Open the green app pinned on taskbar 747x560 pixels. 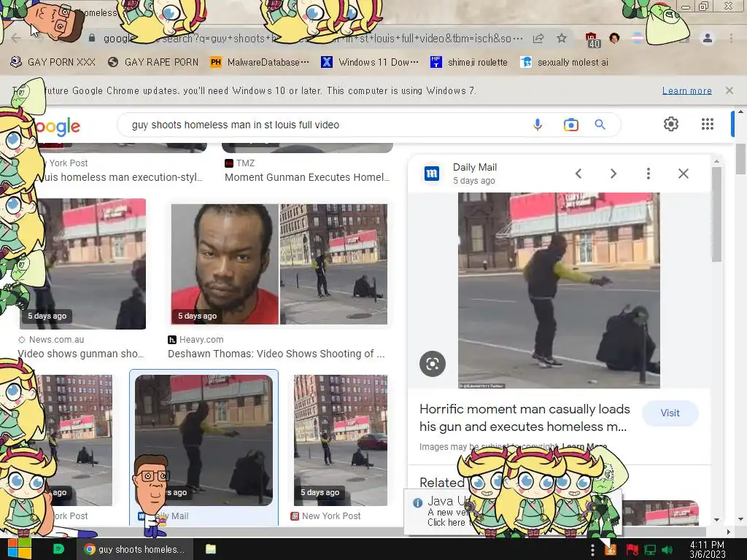[58, 549]
